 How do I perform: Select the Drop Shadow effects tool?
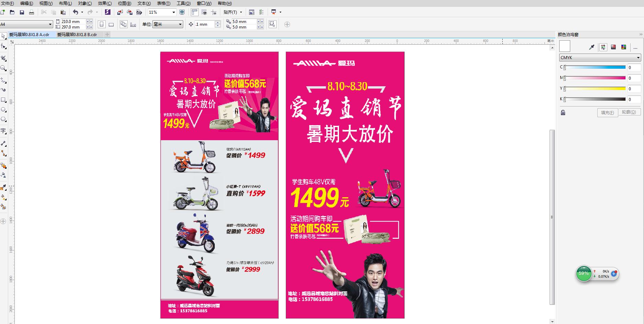[3, 165]
